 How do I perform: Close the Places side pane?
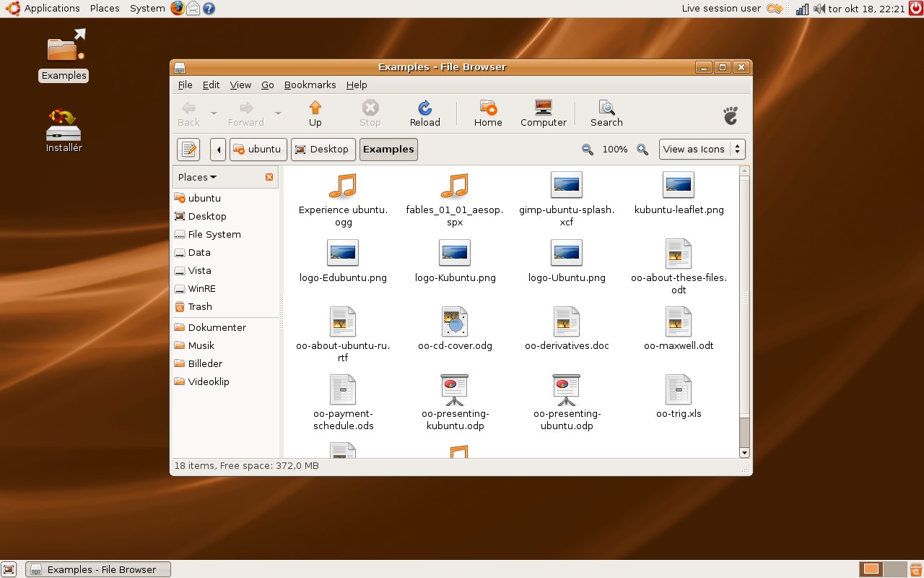pos(269,177)
